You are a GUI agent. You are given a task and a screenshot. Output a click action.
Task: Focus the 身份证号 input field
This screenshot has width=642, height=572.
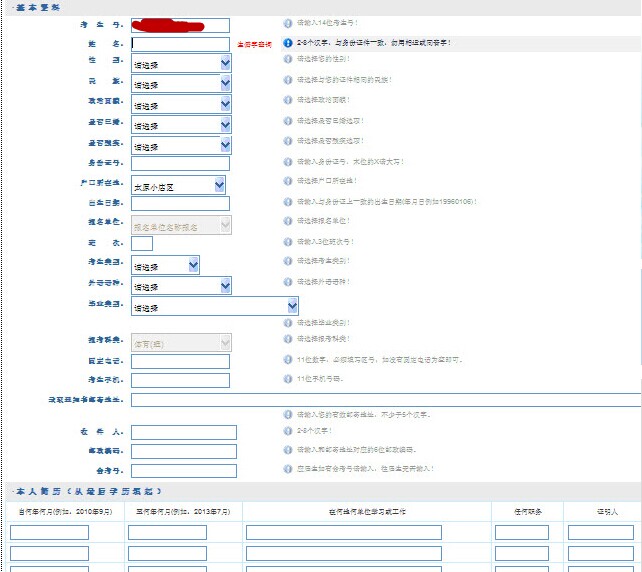[x=180, y=164]
